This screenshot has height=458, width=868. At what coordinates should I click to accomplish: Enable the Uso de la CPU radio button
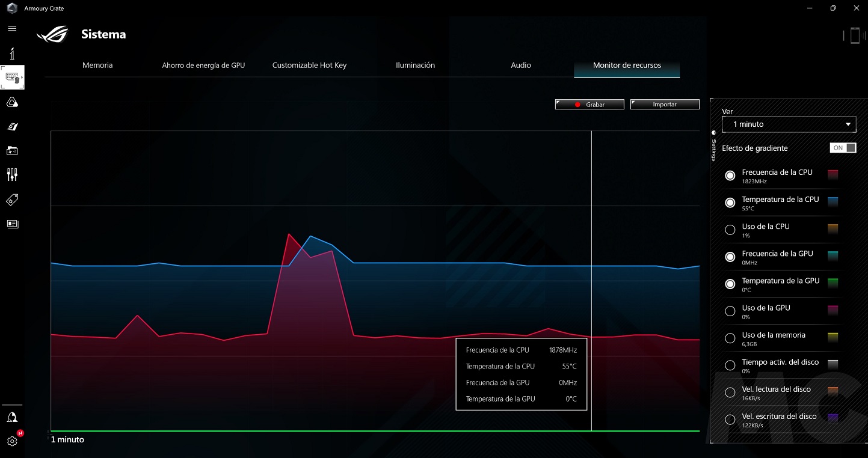[730, 230]
